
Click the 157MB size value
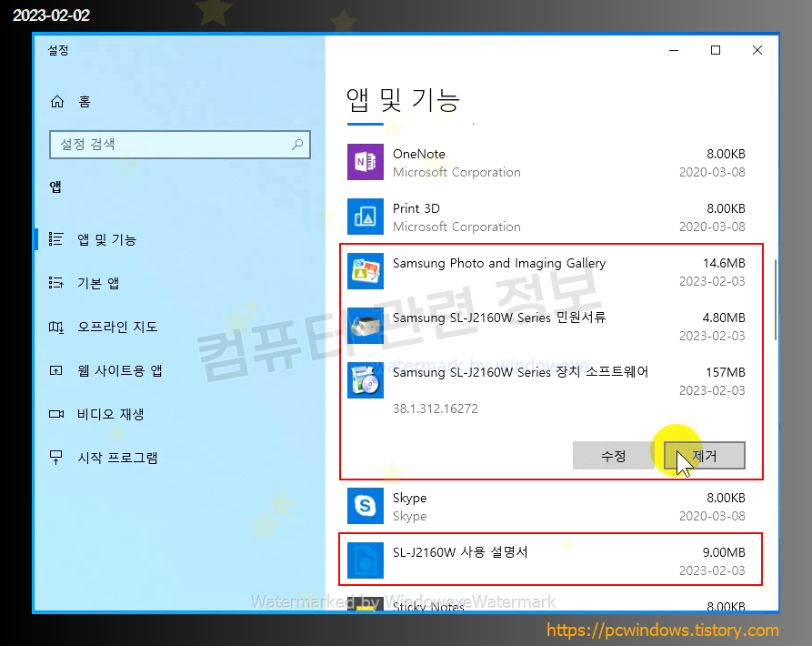tap(726, 372)
